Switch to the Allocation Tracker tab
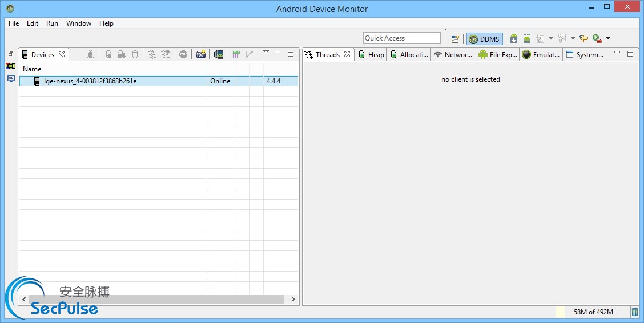The image size is (644, 323). click(x=409, y=55)
